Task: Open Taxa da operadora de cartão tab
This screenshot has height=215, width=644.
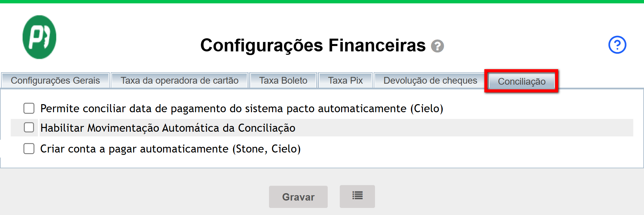Action: point(179,81)
